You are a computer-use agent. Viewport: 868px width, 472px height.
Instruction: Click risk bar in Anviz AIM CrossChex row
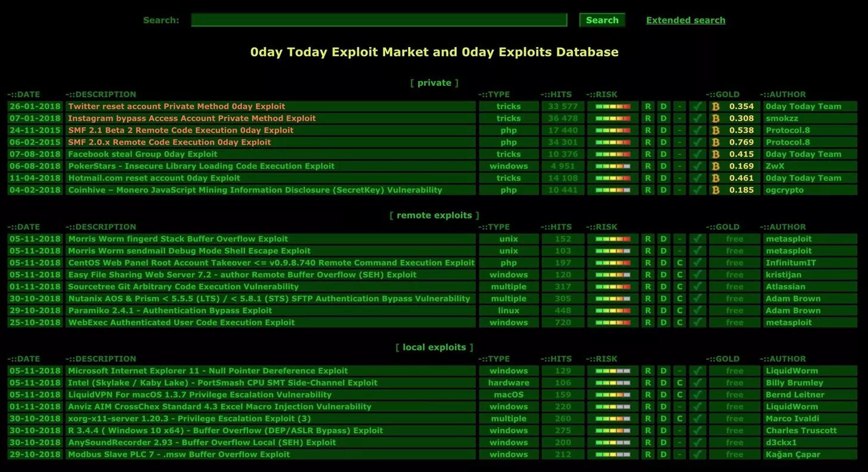coord(613,406)
